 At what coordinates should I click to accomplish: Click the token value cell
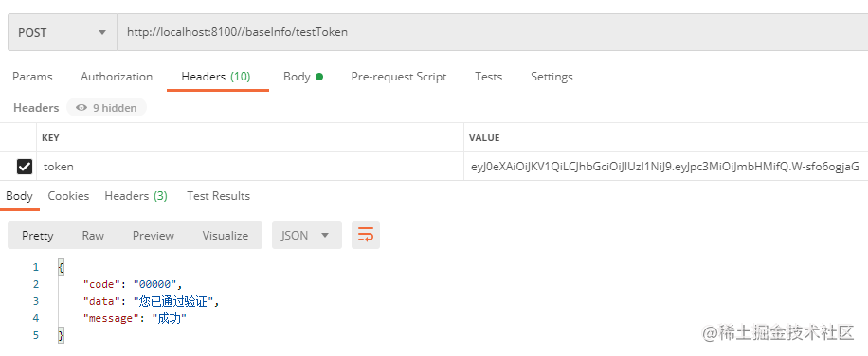[665, 167]
